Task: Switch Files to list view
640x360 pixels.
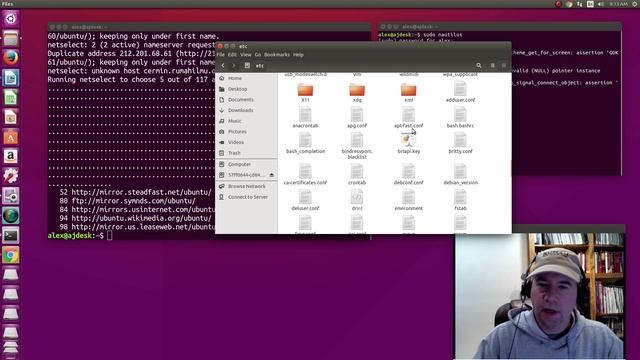Action: pyautogui.click(x=492, y=65)
